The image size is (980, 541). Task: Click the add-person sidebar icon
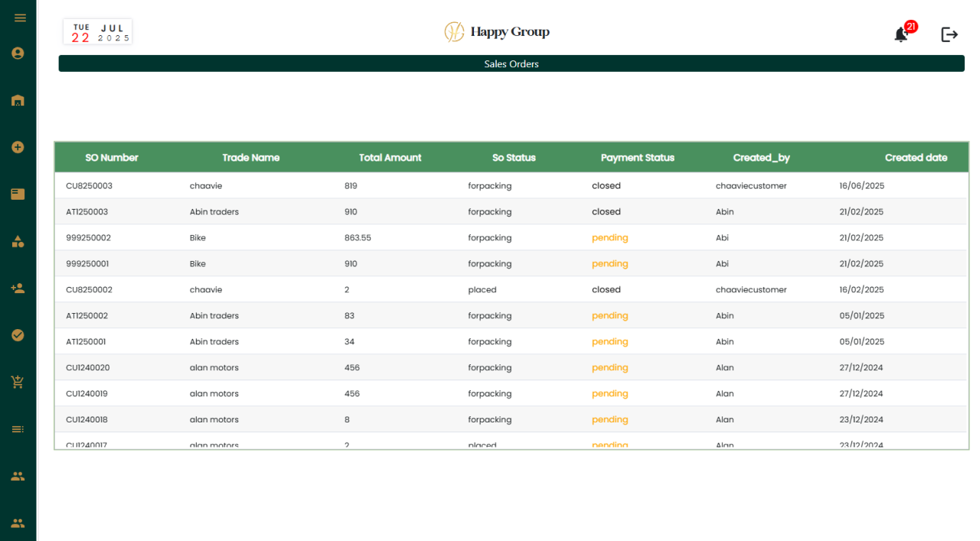tap(18, 288)
